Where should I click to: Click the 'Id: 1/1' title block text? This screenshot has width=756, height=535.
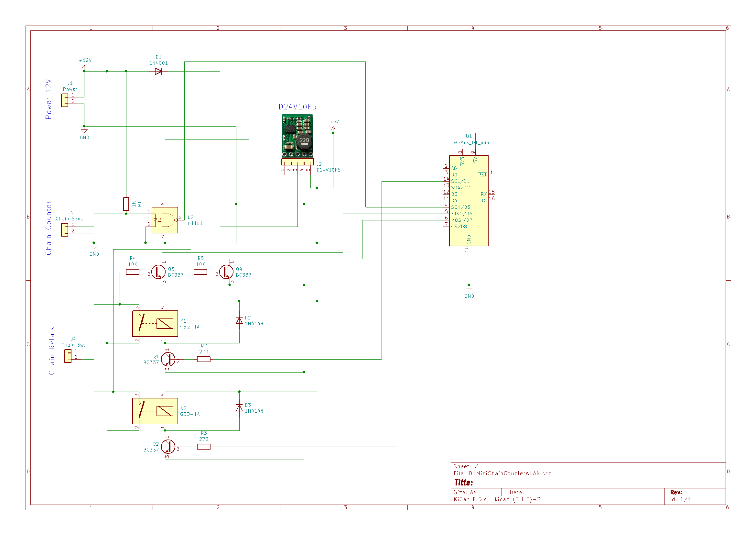tap(680, 499)
